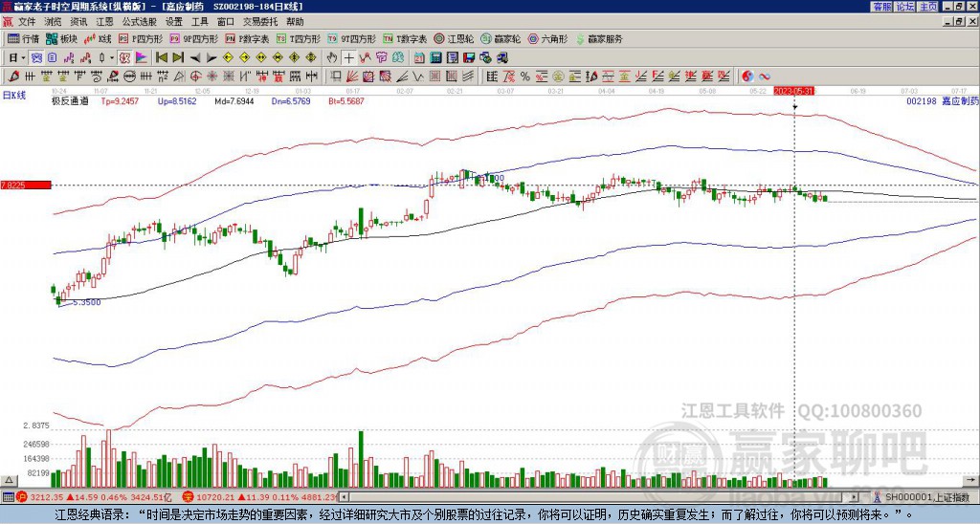Jump to the first bar icon
This screenshot has height=524, width=980.
tap(162, 58)
